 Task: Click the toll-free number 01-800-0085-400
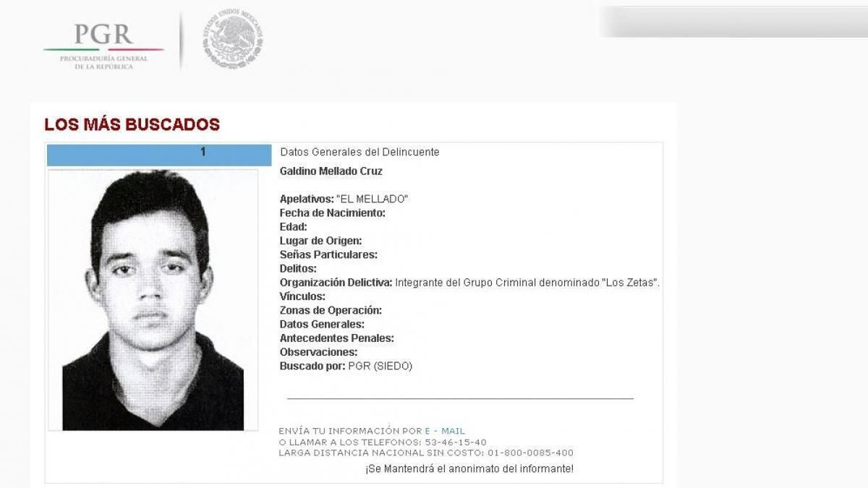point(530,453)
